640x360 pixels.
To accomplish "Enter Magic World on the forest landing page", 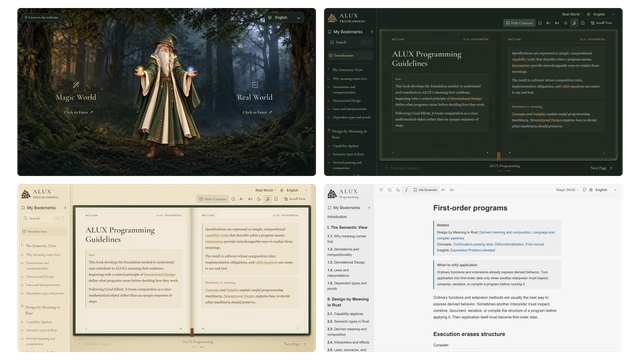I will click(78, 112).
